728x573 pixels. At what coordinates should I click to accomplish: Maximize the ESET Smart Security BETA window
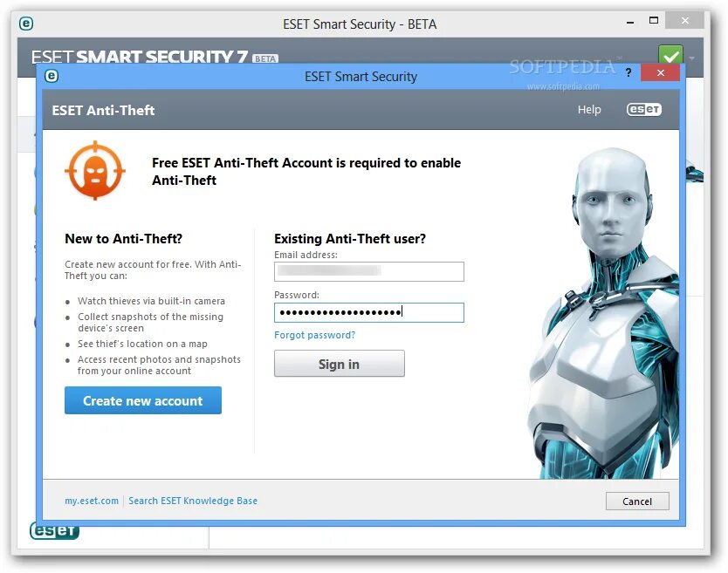coord(654,20)
